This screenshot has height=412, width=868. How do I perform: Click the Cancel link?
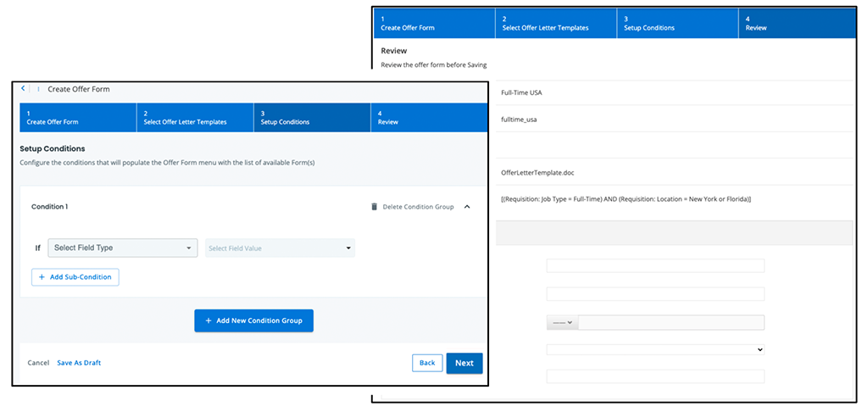[x=38, y=363]
